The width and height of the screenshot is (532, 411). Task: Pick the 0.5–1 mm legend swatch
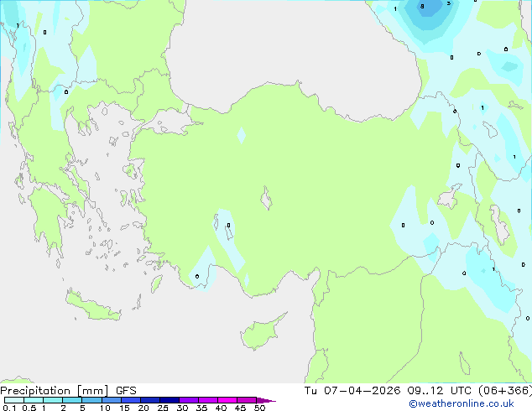click(x=34, y=400)
